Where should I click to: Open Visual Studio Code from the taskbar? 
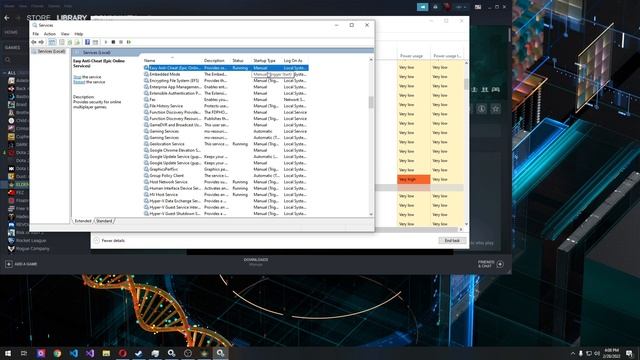click(73, 353)
